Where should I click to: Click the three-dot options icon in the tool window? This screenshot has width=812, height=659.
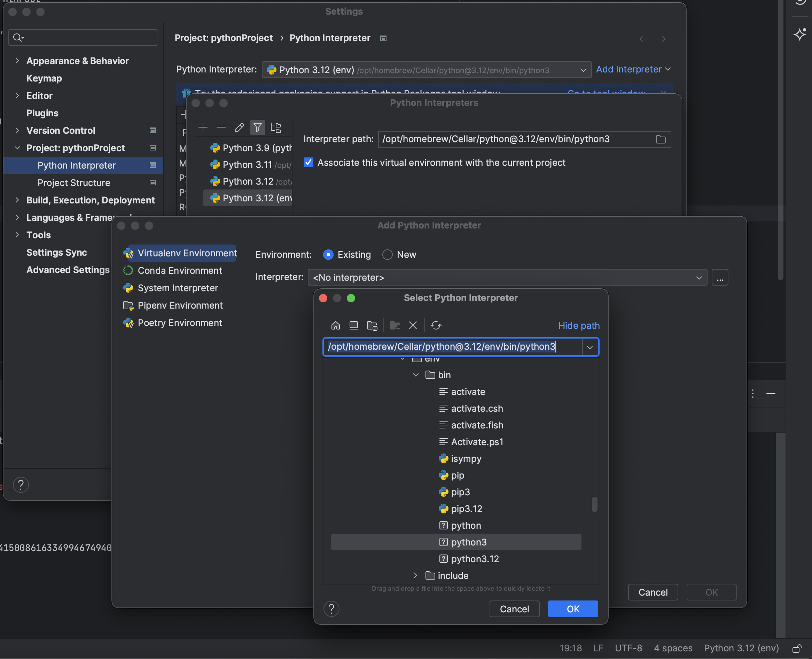[x=752, y=394]
